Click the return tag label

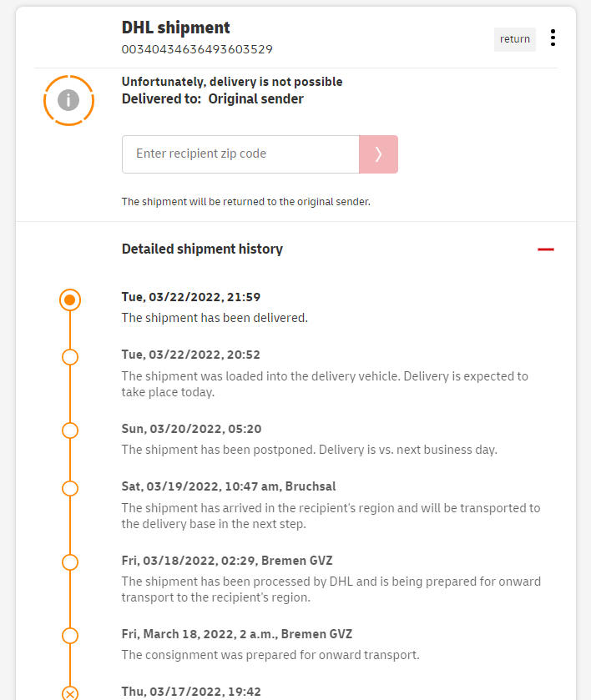pos(515,39)
